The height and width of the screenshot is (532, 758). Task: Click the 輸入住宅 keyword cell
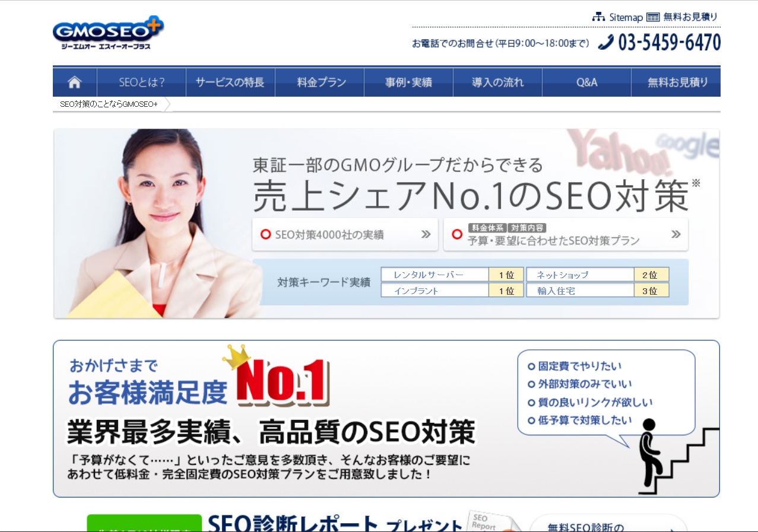[580, 291]
